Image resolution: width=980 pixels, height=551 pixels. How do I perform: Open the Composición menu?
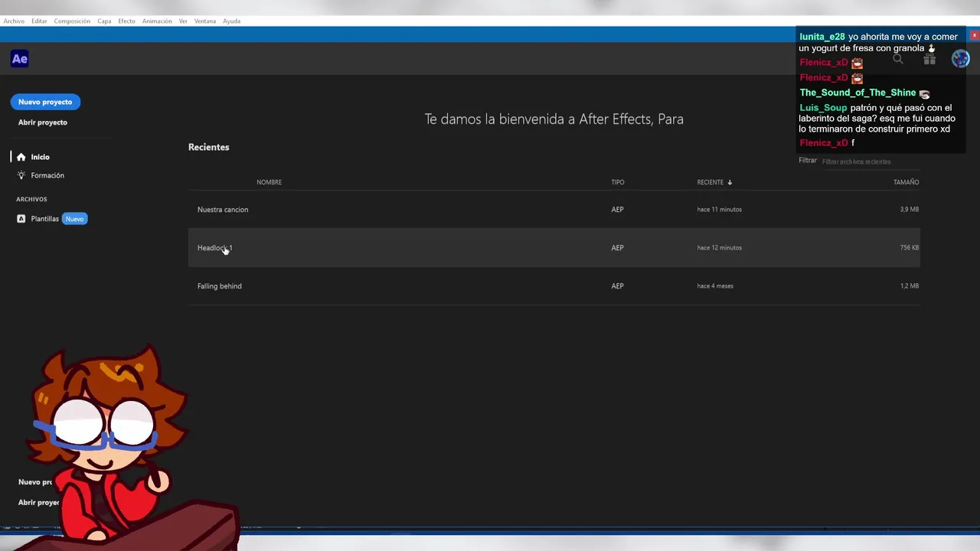pyautogui.click(x=72, y=21)
